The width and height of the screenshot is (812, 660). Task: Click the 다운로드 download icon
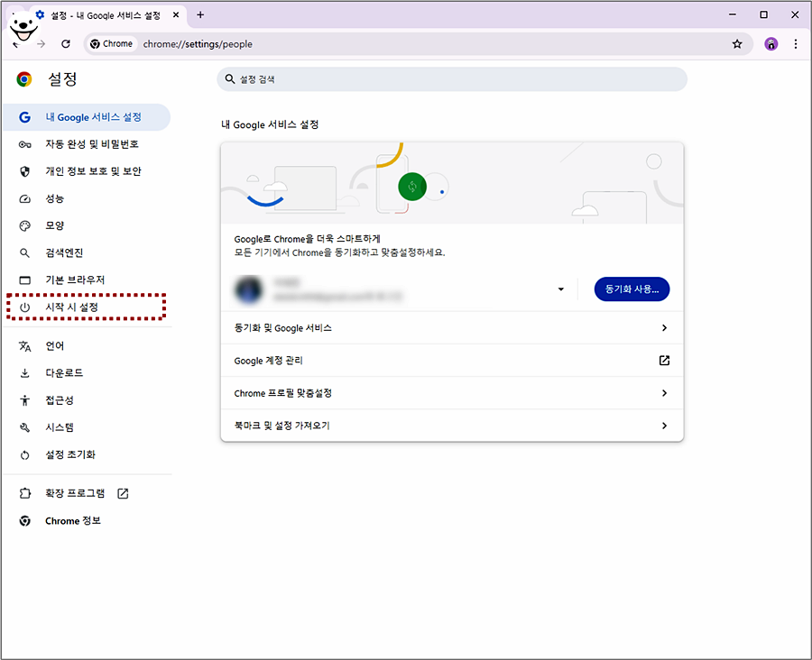tap(25, 373)
